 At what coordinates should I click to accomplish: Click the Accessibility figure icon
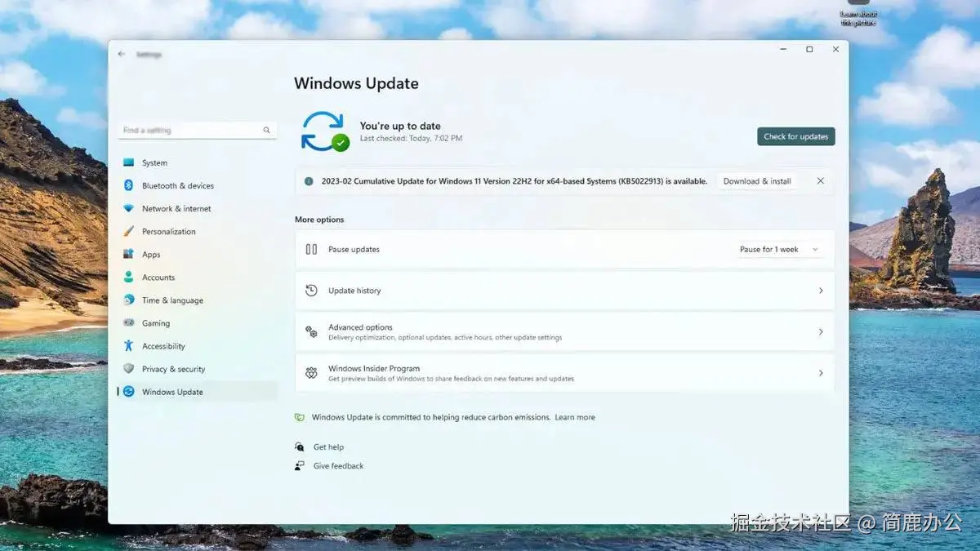[128, 345]
